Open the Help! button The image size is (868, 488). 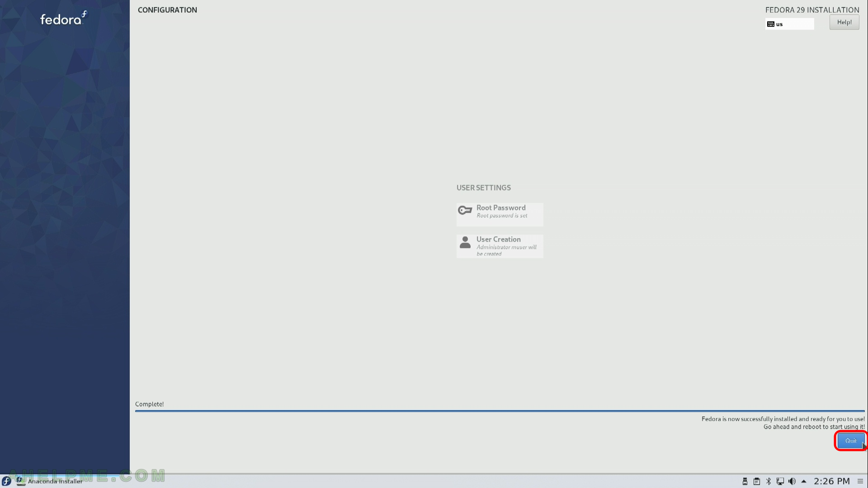point(844,22)
